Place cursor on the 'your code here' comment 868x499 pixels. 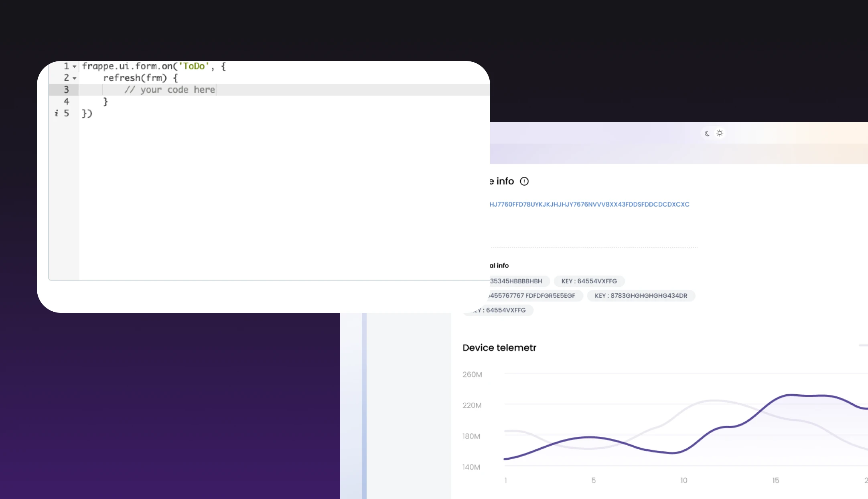(x=170, y=90)
